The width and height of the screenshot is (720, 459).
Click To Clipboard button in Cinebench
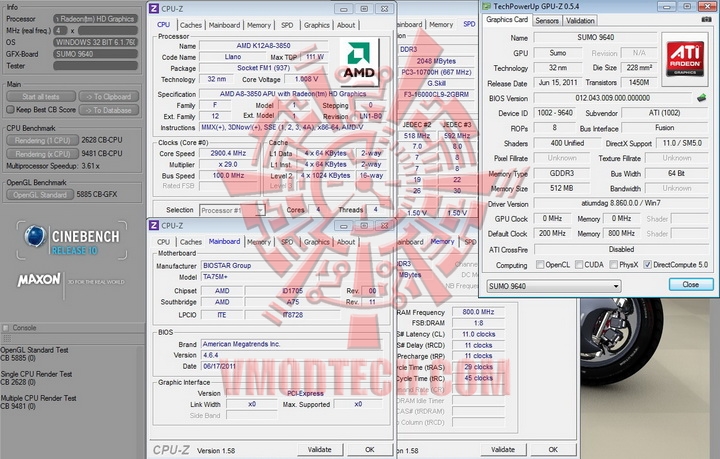click(x=108, y=97)
